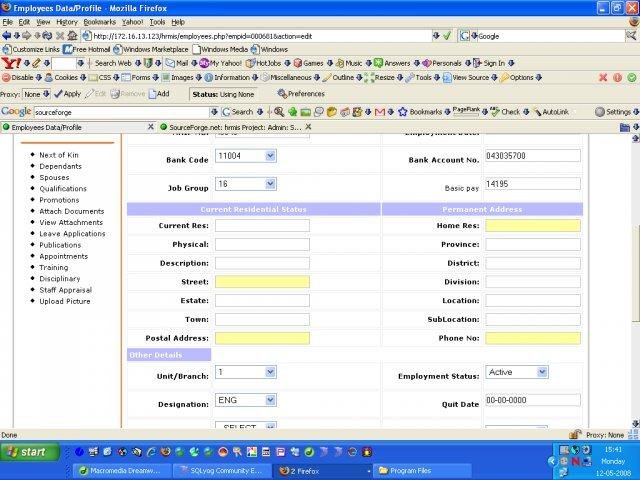The image size is (640, 480).
Task: Switch to SQLyog Community taskbar window
Action: pos(222,471)
